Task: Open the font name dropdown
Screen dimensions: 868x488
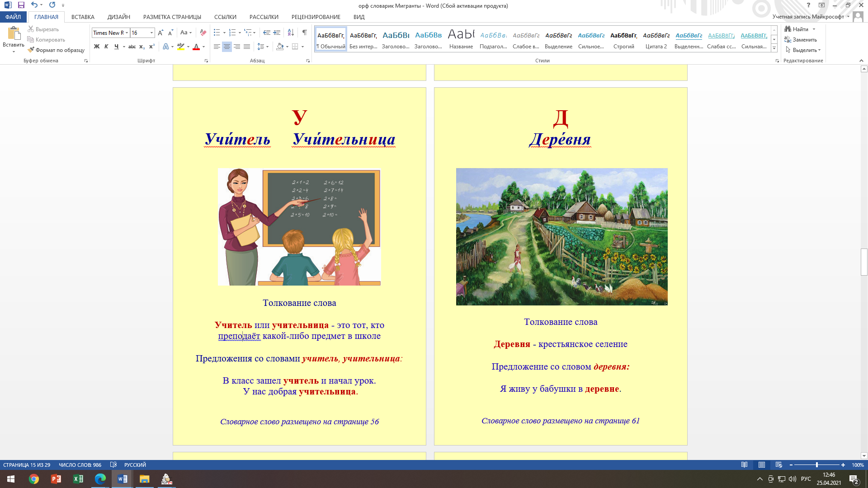Action: click(127, 33)
